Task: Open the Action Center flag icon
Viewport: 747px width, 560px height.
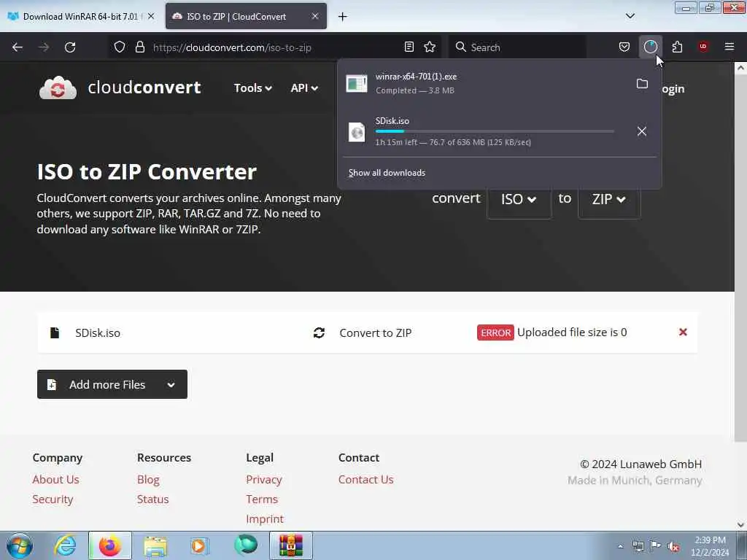Action: coord(656,546)
